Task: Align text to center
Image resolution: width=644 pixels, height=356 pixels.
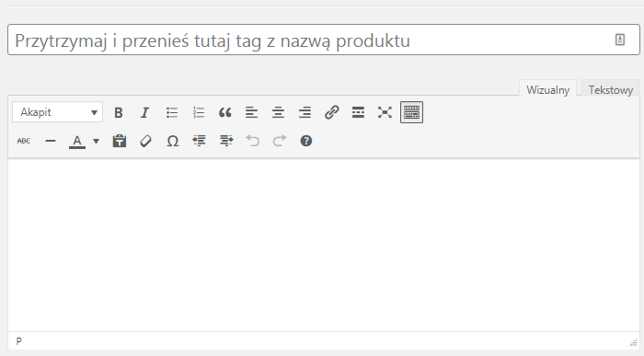Action: click(x=278, y=112)
